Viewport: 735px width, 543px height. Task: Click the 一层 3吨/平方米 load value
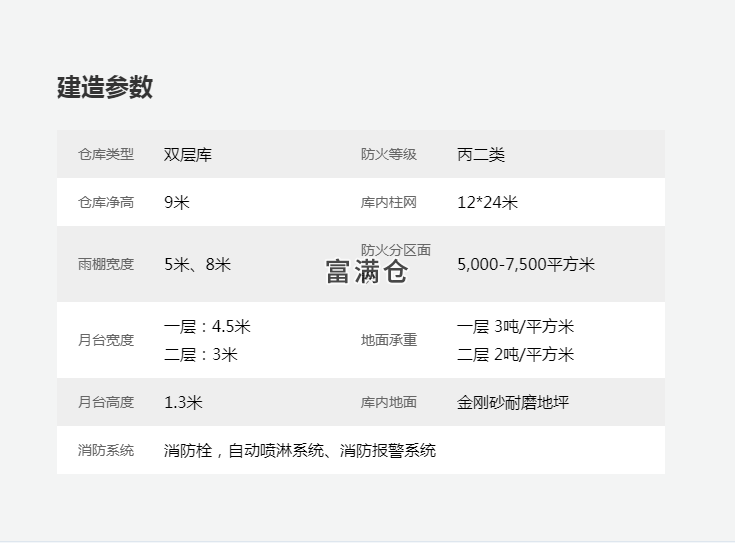coord(516,326)
